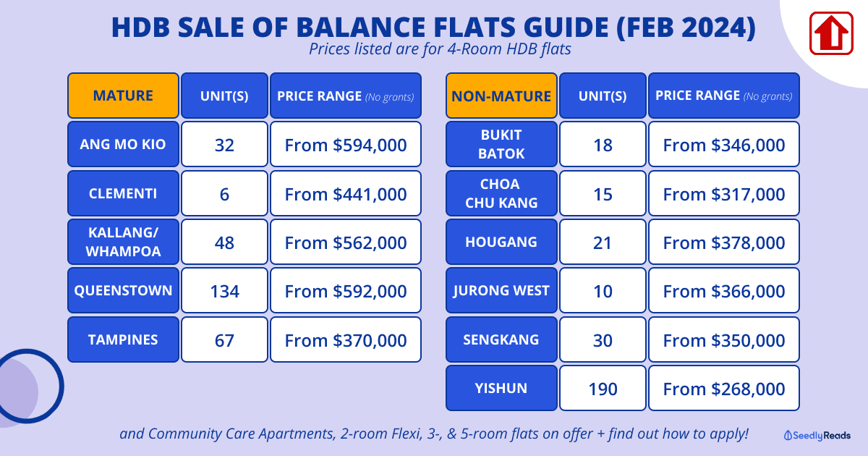Click the infographic title HDB Sale of Balance Flats
The height and width of the screenshot is (456, 868).
coord(434,28)
